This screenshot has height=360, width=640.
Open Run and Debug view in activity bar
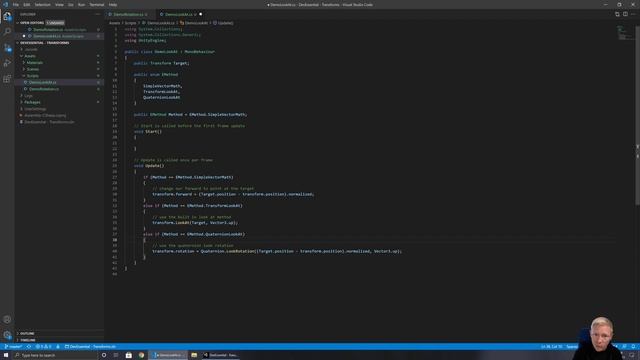(7, 63)
